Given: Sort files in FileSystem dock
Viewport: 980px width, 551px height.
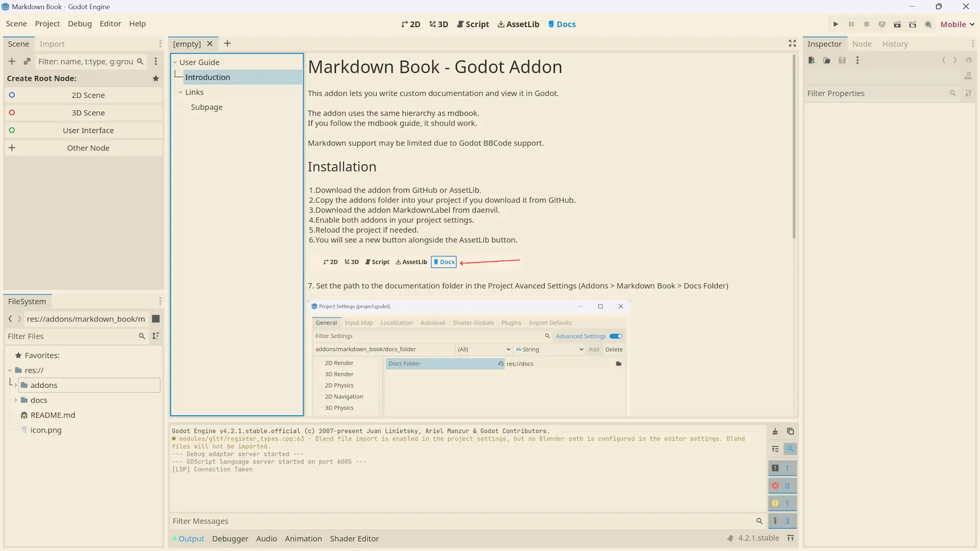Looking at the screenshot, I should (x=156, y=336).
